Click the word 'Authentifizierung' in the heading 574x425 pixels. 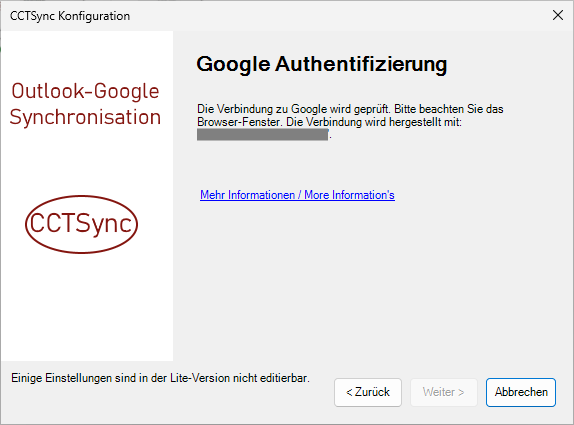[361, 64]
